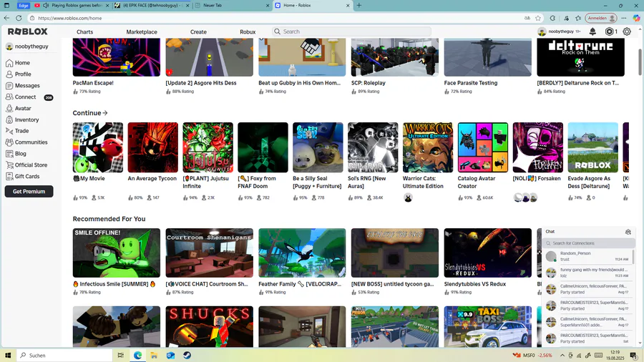This screenshot has width=644, height=362.
Task: Open the notifications bell
Action: pos(592,31)
